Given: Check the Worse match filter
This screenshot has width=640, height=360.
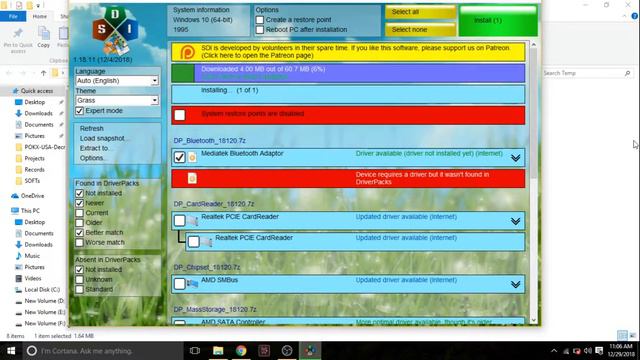Looking at the screenshot, I should pos(80,242).
